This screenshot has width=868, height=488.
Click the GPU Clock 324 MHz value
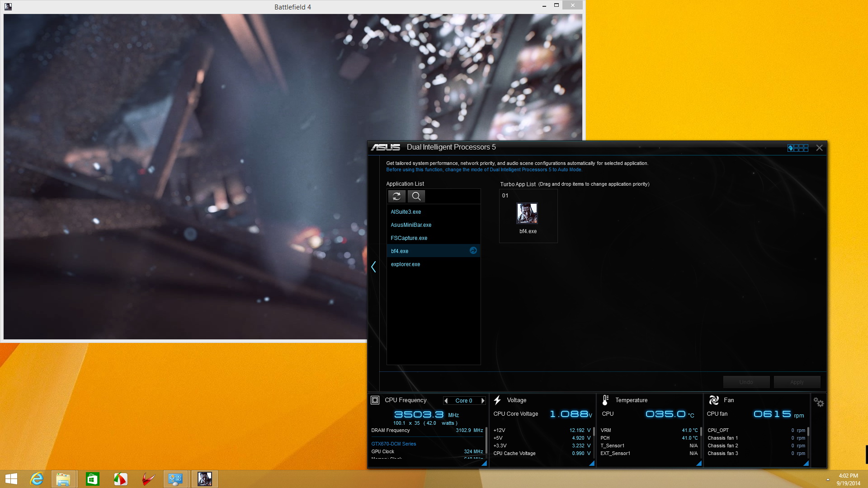473,452
